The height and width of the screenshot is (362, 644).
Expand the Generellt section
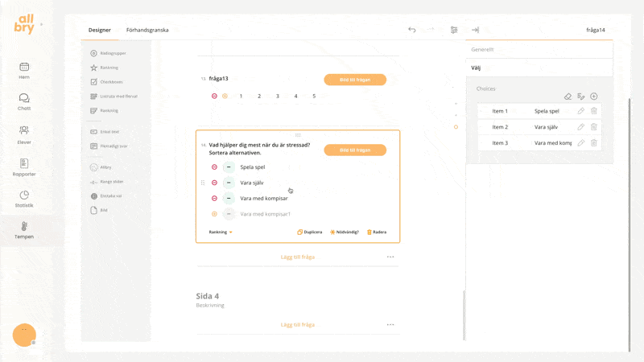(539, 50)
